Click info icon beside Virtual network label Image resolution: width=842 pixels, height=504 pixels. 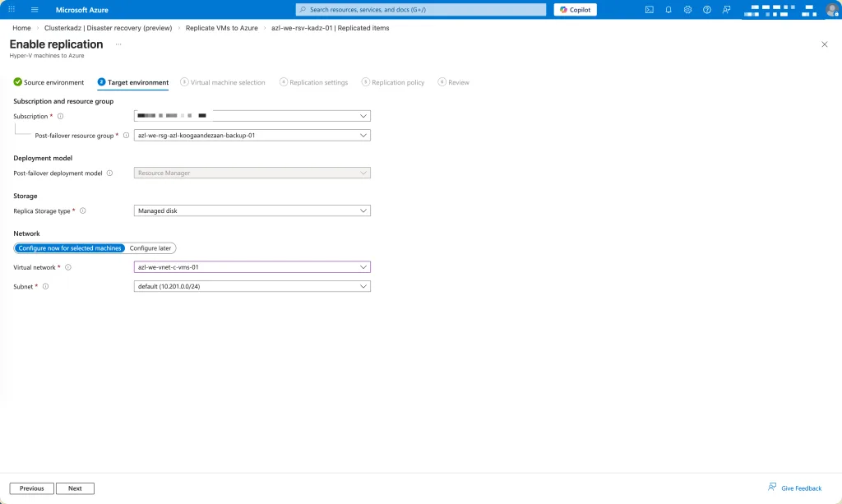(68, 267)
